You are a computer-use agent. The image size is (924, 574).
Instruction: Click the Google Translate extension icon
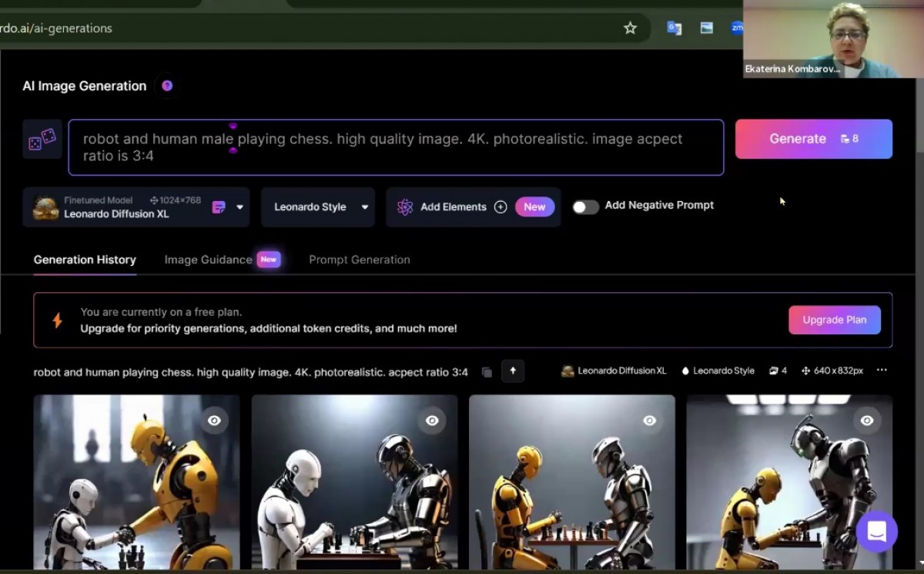[x=674, y=29]
